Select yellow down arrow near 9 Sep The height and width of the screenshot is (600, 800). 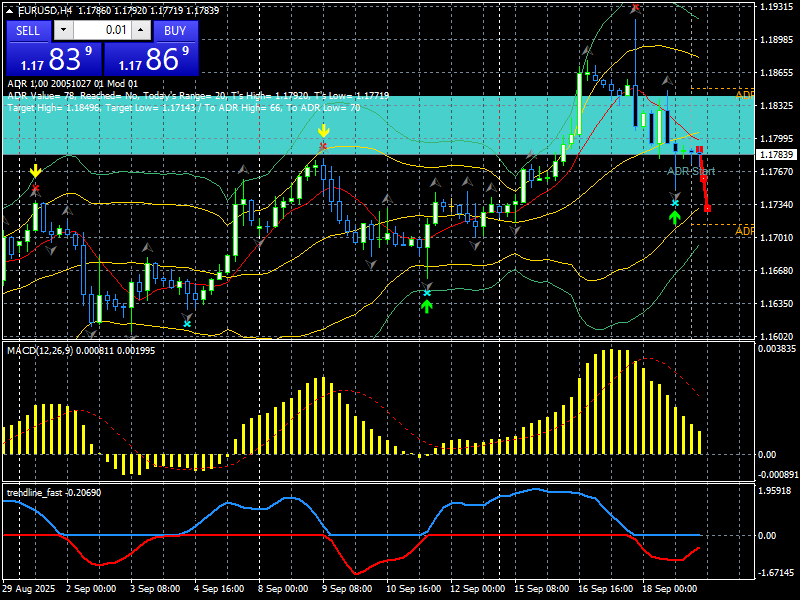pos(323,131)
